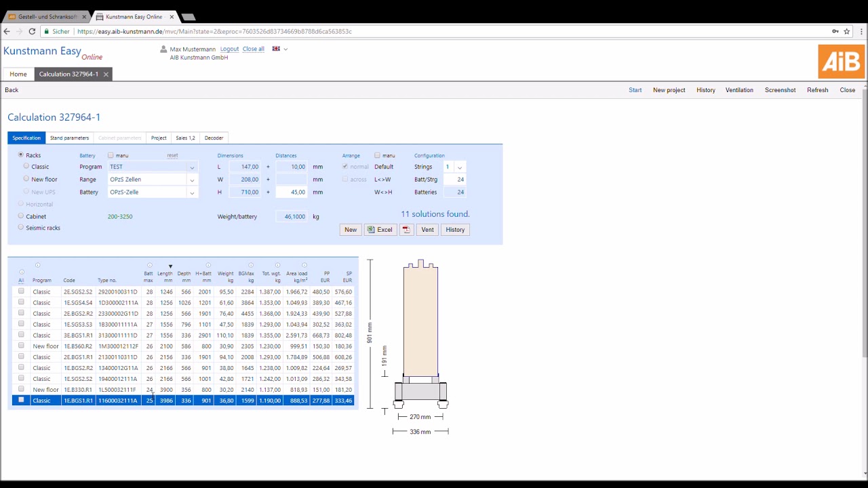The image size is (868, 488).
Task: Click the reset link
Action: coord(172,155)
